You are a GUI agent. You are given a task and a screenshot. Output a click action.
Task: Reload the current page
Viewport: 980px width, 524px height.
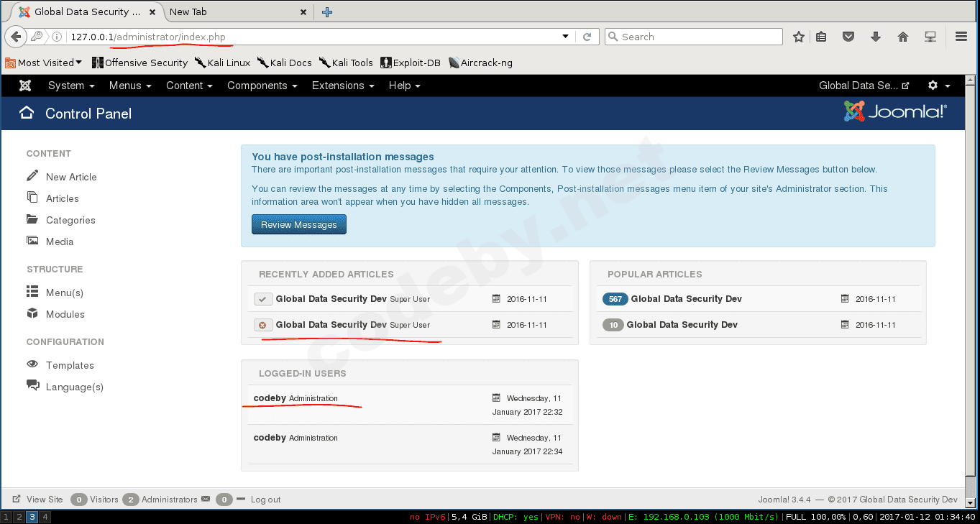[x=587, y=37]
